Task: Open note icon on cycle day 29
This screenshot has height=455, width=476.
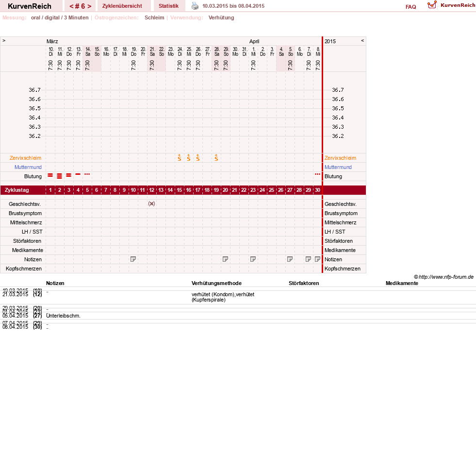Action: pos(308,259)
